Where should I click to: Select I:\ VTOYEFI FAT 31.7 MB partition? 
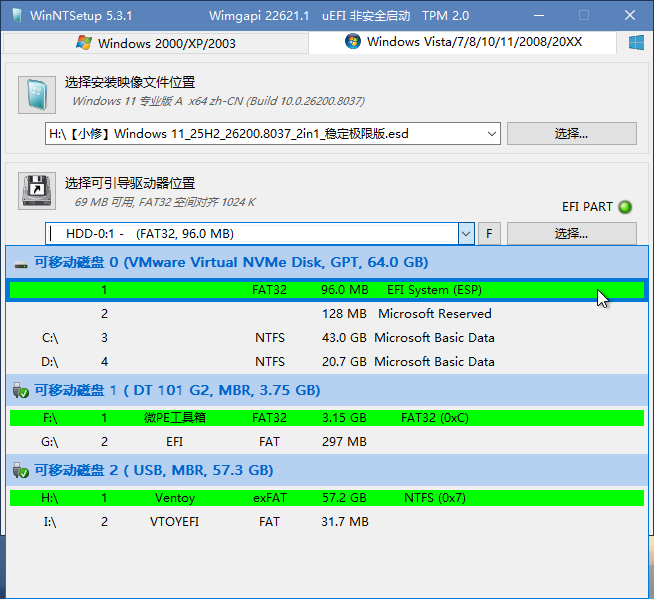coord(327,522)
